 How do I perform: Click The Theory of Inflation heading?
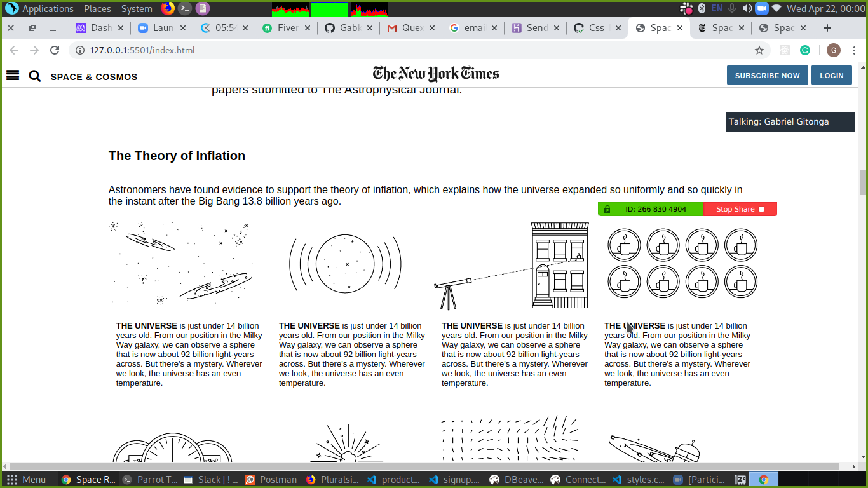[x=177, y=156]
